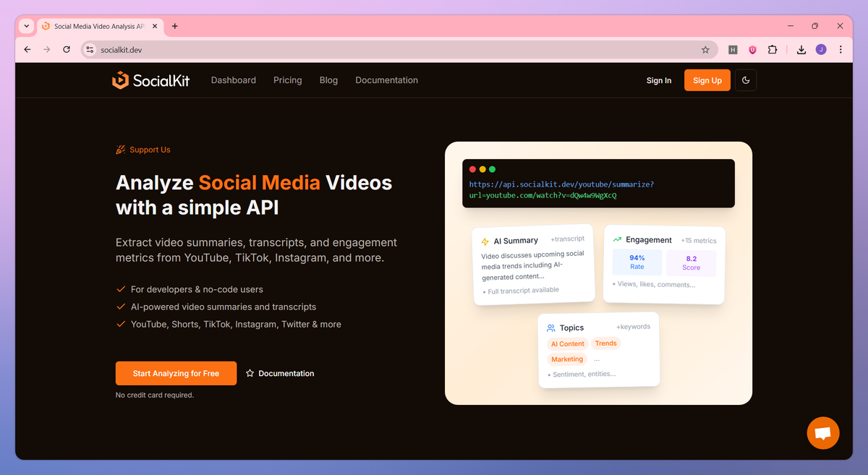Select the AI Content topic tag
This screenshot has width=868, height=475.
point(568,344)
